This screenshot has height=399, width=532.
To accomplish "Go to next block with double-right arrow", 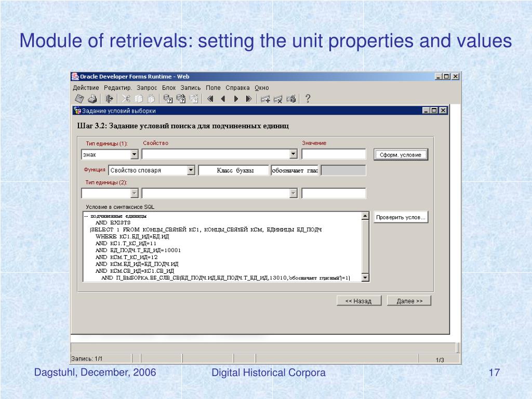I will pyautogui.click(x=249, y=99).
